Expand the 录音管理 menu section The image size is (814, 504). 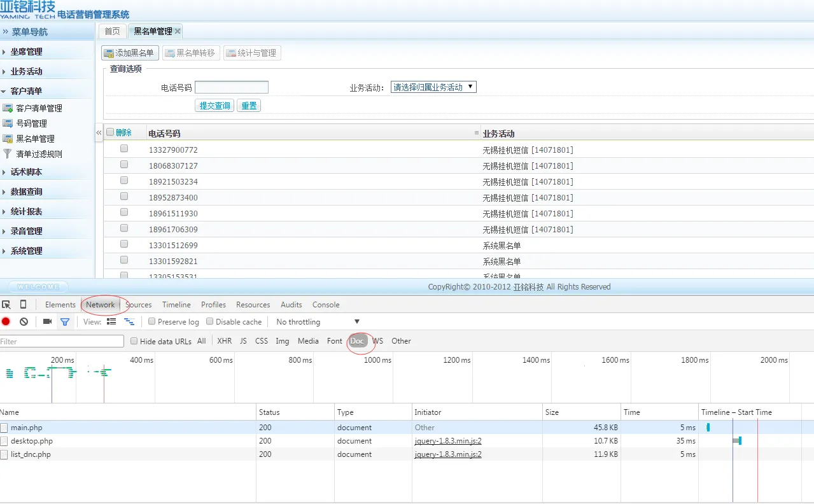tap(27, 231)
